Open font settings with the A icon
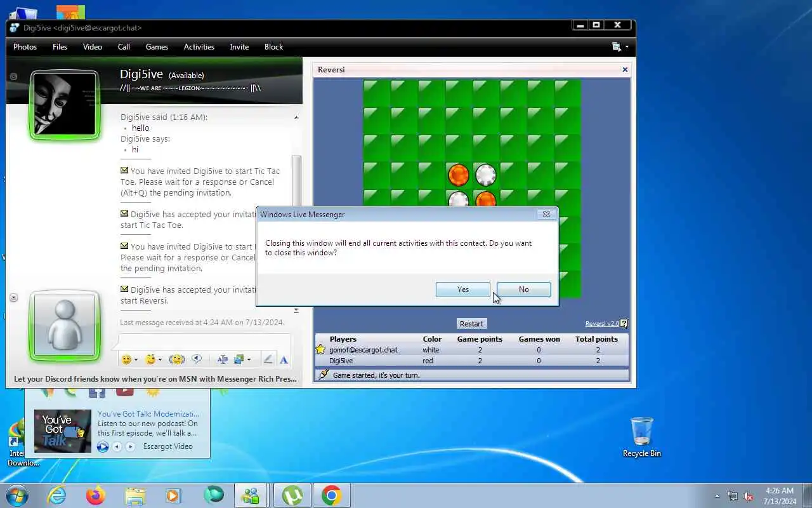The height and width of the screenshot is (508, 812). [284, 359]
